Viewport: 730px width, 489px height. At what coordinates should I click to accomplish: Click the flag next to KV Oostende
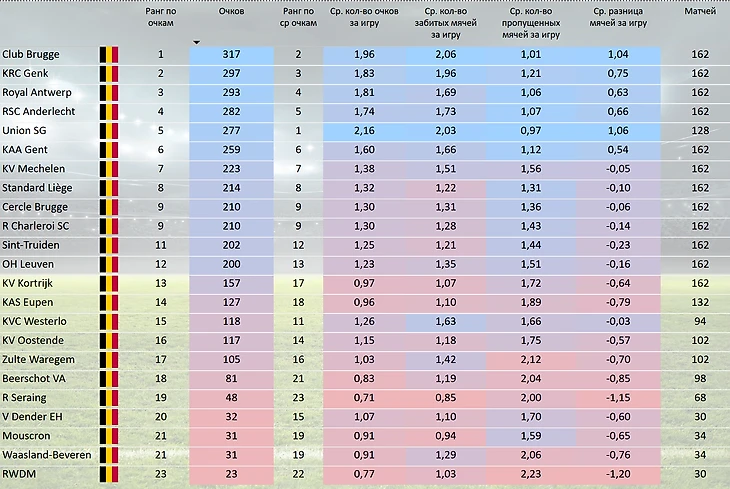click(x=109, y=339)
